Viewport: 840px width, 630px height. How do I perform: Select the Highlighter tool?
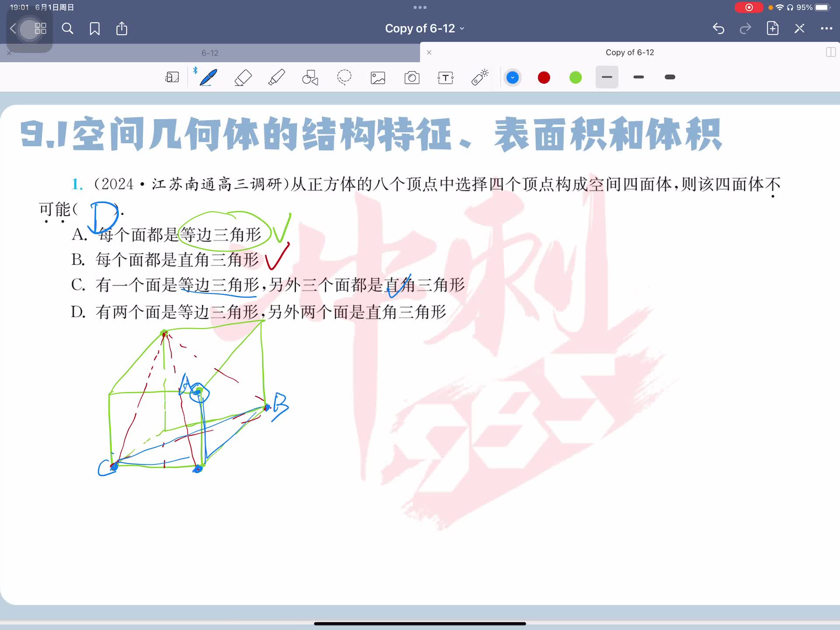276,77
